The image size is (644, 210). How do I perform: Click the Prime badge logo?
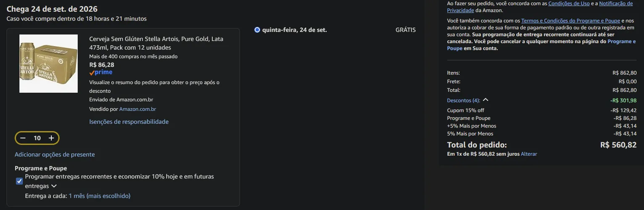[x=101, y=72]
